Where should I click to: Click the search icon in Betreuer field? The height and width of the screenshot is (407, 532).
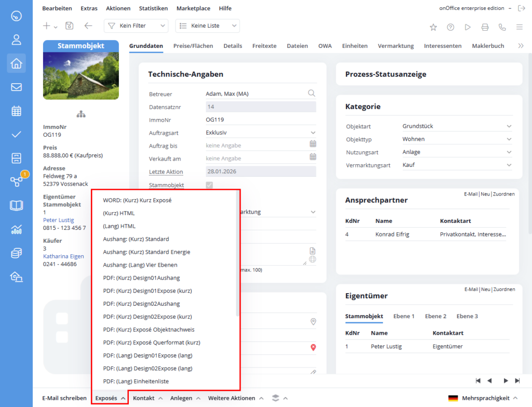(x=312, y=94)
